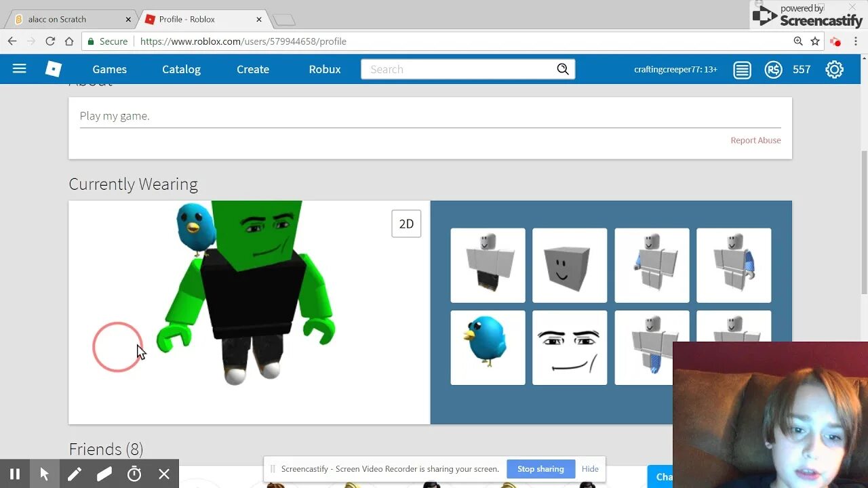Select the blue right arm item thumbnail

tap(652, 265)
